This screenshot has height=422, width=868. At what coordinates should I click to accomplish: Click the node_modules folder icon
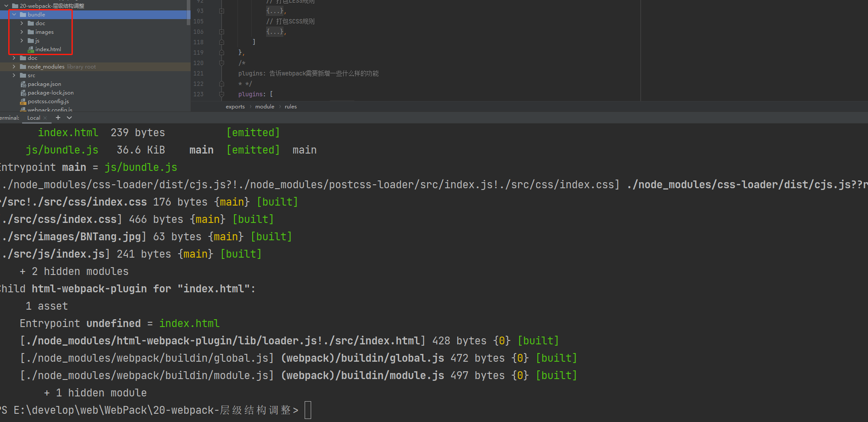(23, 66)
